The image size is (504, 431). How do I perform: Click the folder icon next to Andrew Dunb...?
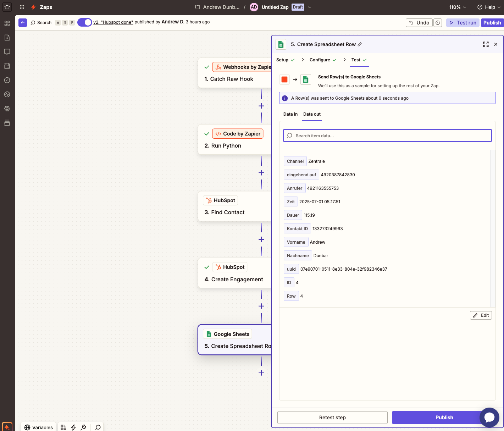198,7
